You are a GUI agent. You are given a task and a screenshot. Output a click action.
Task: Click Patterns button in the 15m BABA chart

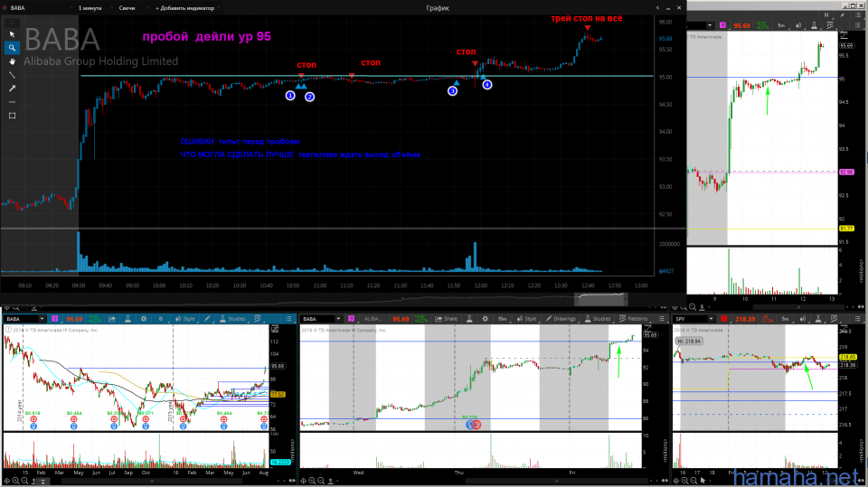[633, 319]
